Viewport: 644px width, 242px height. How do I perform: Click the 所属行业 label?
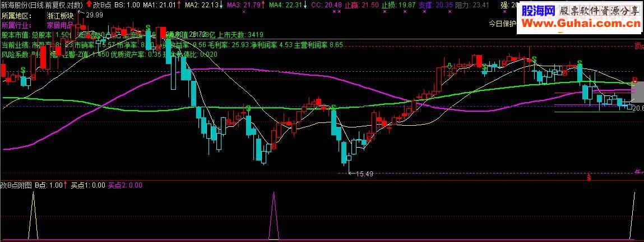click(16, 25)
